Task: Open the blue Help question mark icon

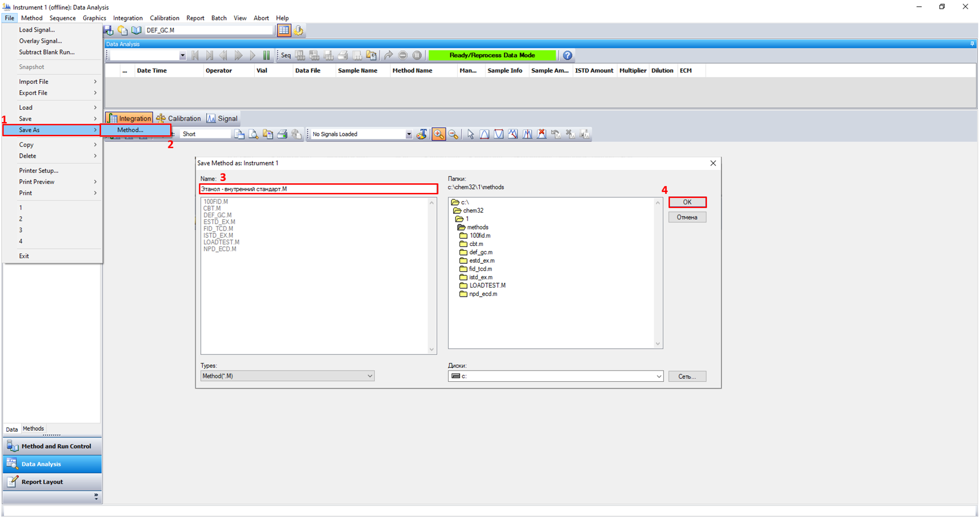Action: (x=567, y=55)
